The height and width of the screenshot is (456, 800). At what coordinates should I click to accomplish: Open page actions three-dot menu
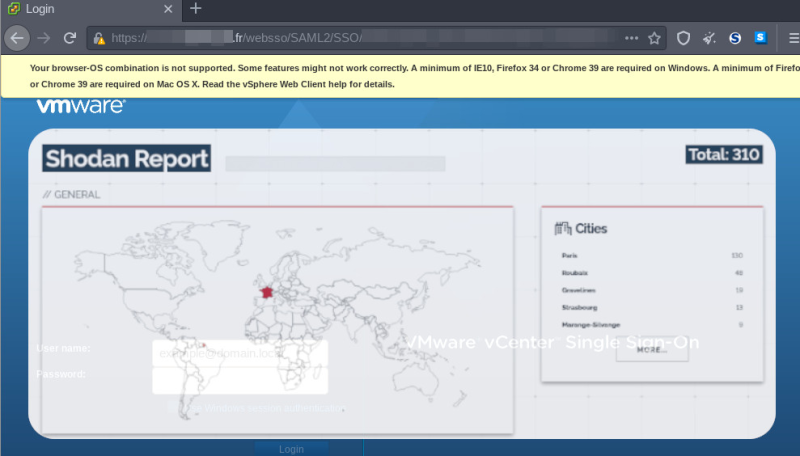631,38
